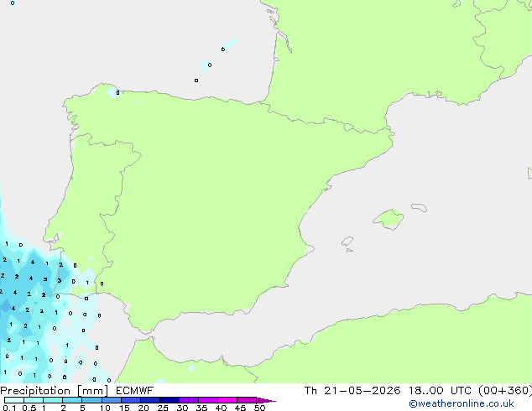The width and height of the screenshot is (532, 411).
Task: Pick the 25–30 mm dark navy swatch
Action: coord(170,400)
